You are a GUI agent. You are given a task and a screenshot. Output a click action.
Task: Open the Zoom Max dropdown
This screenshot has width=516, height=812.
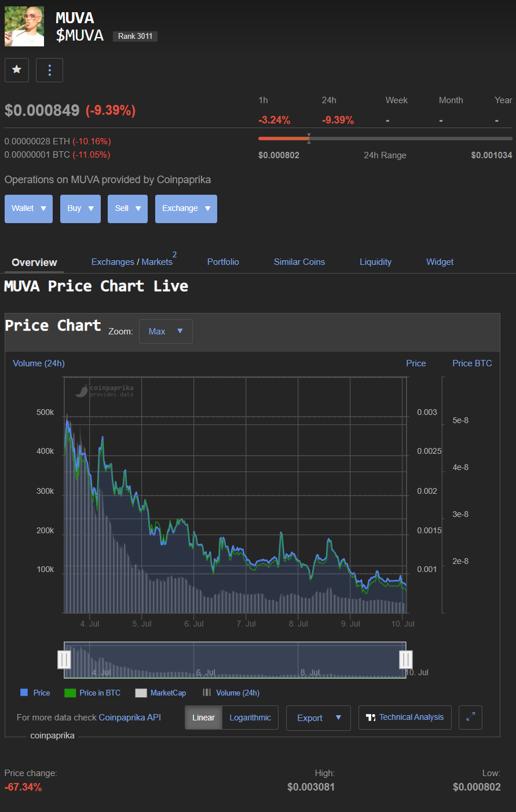click(166, 332)
